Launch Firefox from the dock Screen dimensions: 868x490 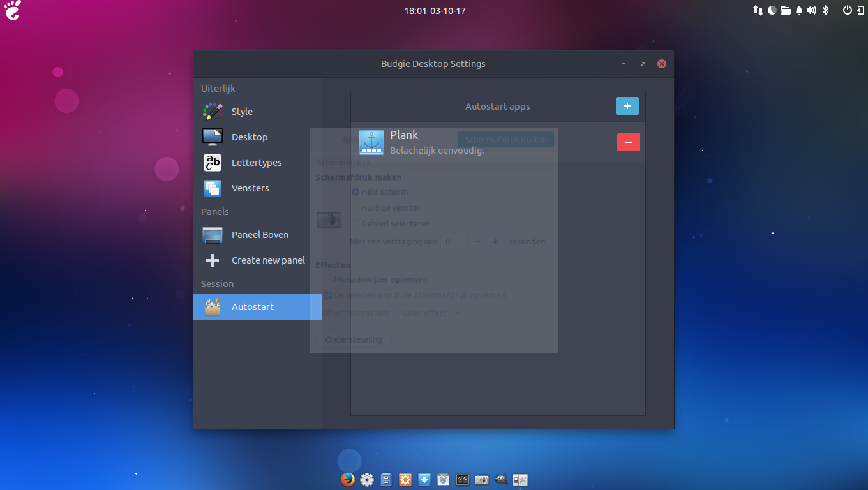click(x=347, y=480)
